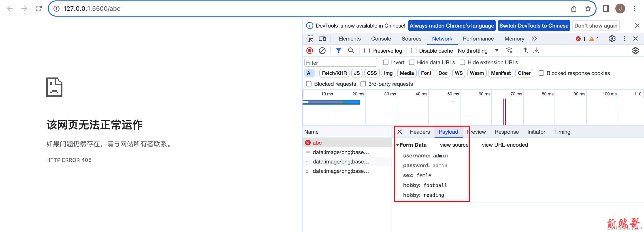This screenshot has width=644, height=232.
Task: Open the Initiator tab
Action: click(x=536, y=132)
